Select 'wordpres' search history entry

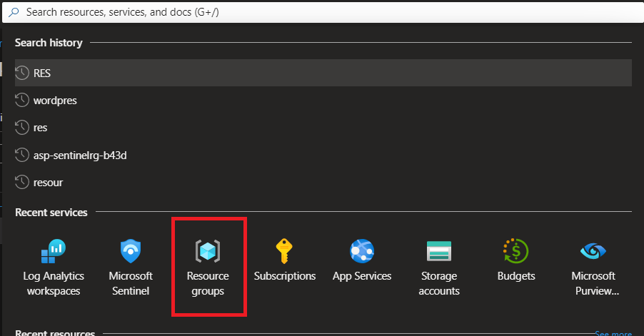coord(323,100)
